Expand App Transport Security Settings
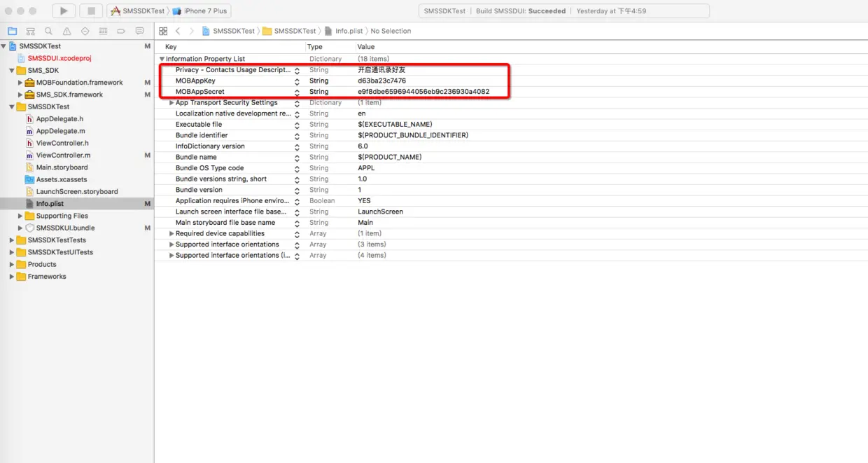The width and height of the screenshot is (868, 463). 171,102
